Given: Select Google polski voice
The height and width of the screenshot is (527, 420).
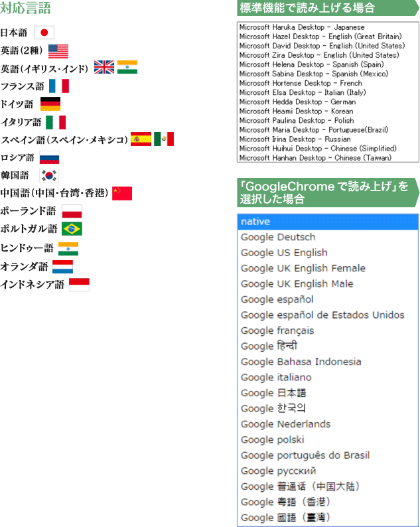Looking at the screenshot, I should (x=328, y=439).
